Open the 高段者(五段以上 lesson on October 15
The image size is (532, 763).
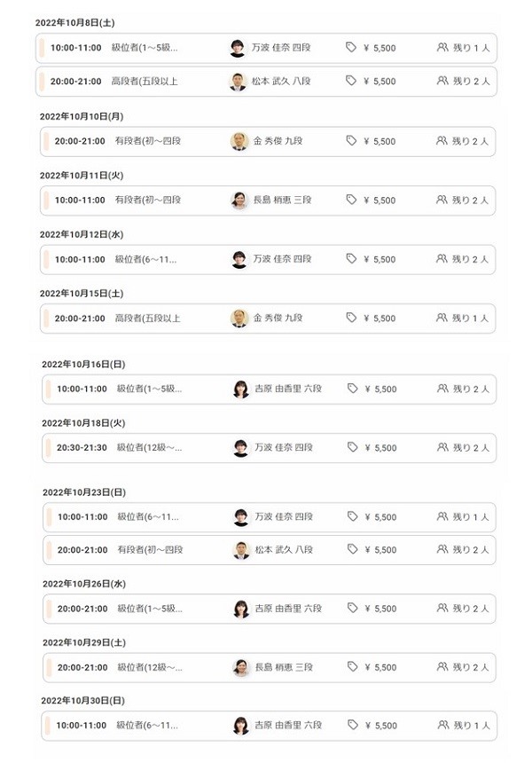tap(148, 318)
